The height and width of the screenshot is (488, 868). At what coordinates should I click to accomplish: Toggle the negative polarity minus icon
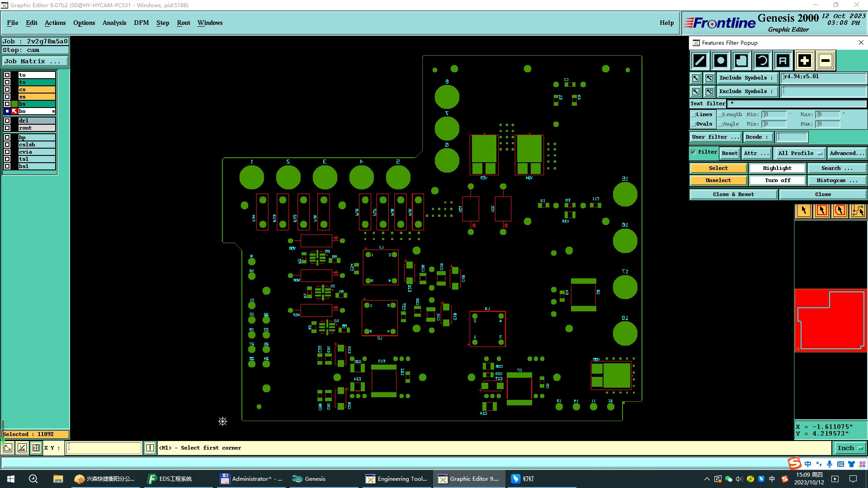[x=825, y=61]
